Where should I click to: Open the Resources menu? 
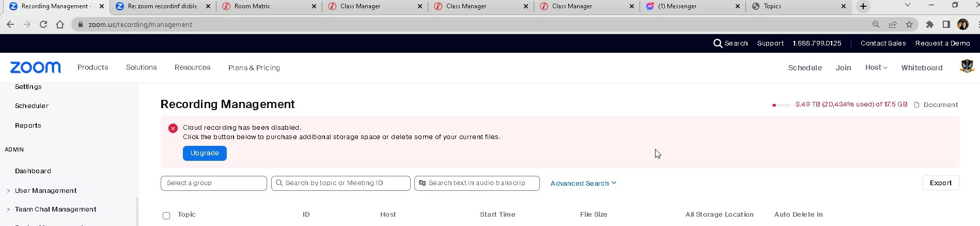(193, 67)
